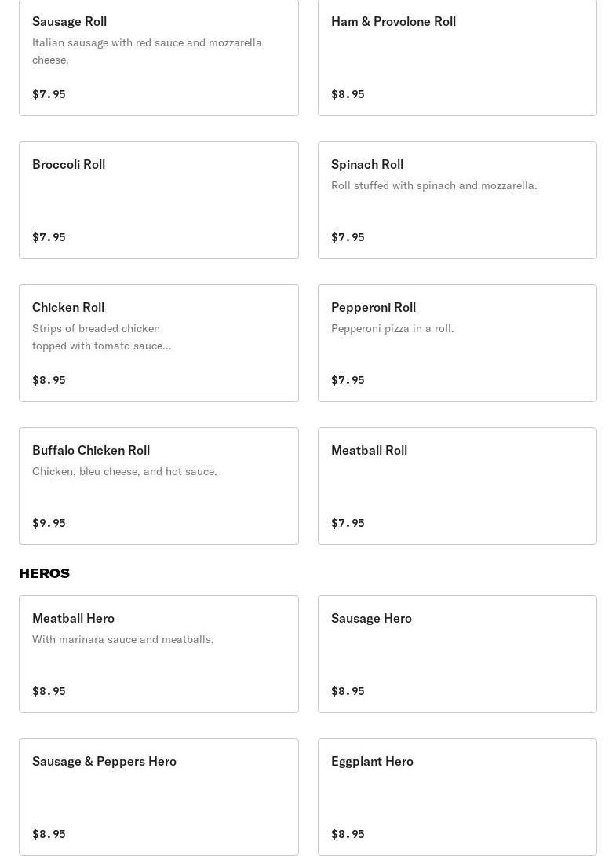
Task: Choose the Broccoli Roll item
Action: point(159,199)
